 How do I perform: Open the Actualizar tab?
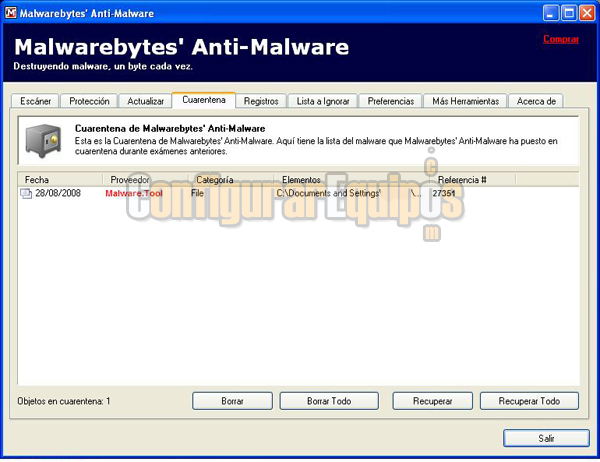[145, 101]
